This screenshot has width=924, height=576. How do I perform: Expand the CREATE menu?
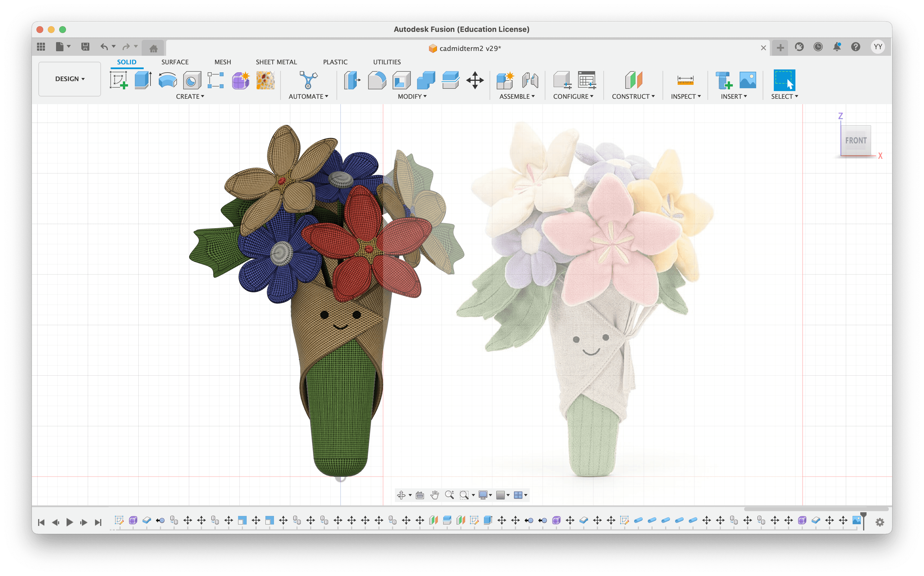(x=190, y=97)
